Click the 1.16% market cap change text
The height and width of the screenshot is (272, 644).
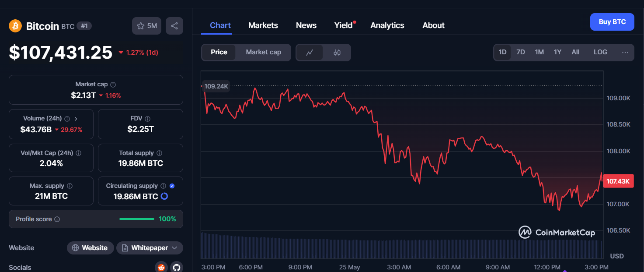113,95
